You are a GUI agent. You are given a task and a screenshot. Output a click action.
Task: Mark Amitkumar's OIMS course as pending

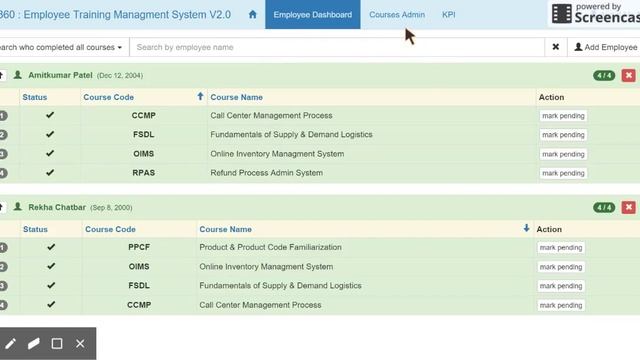563,154
